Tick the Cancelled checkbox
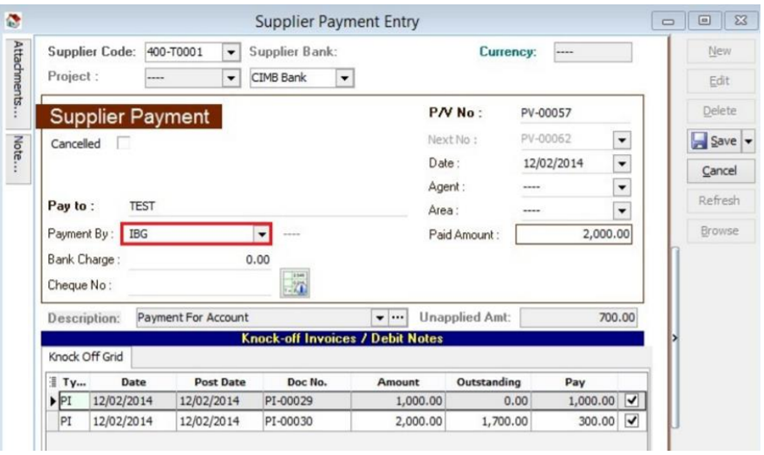Viewport: 764px width, 455px height. [123, 143]
